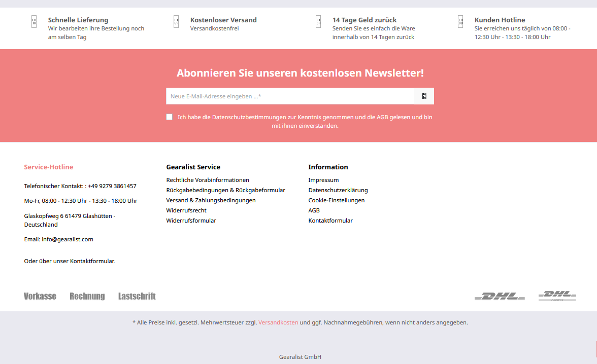Screen dimensions: 597x364
Task: Open the Widerrufsformular page
Action: [191, 221]
